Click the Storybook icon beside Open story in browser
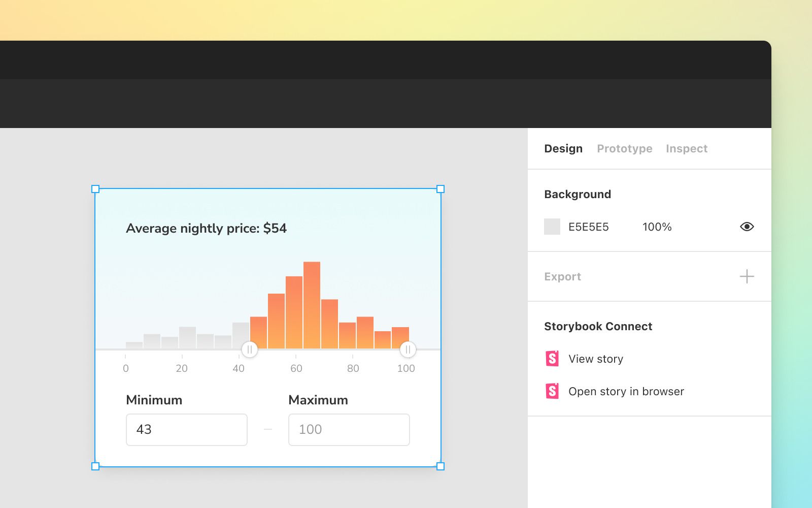The width and height of the screenshot is (812, 508). click(x=553, y=391)
